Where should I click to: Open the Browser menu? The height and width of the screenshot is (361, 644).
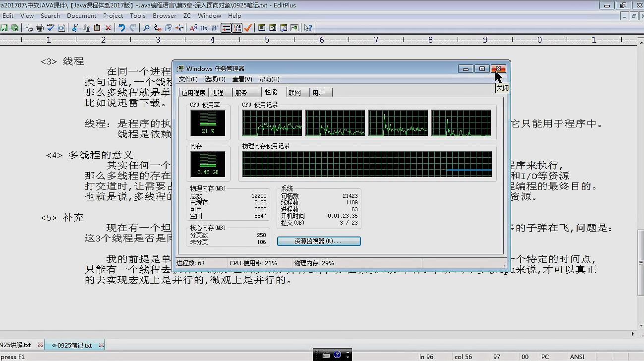(165, 16)
